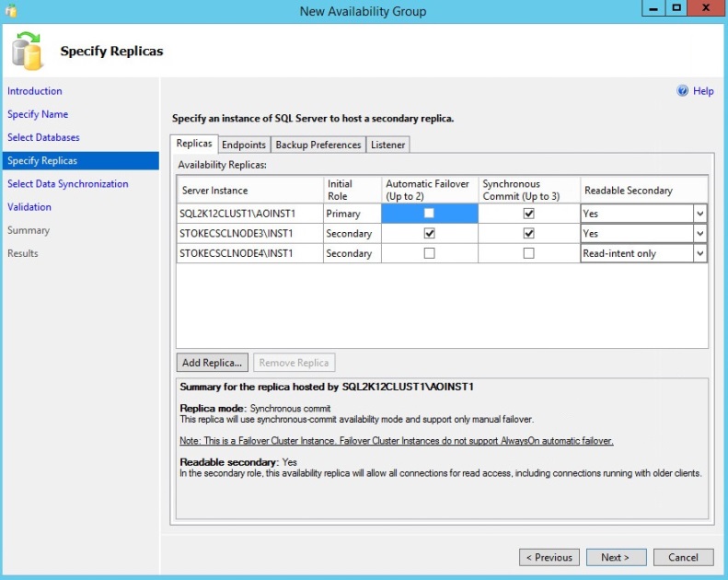Switch to the Endpoints tab
The image size is (728, 580).
pos(244,145)
